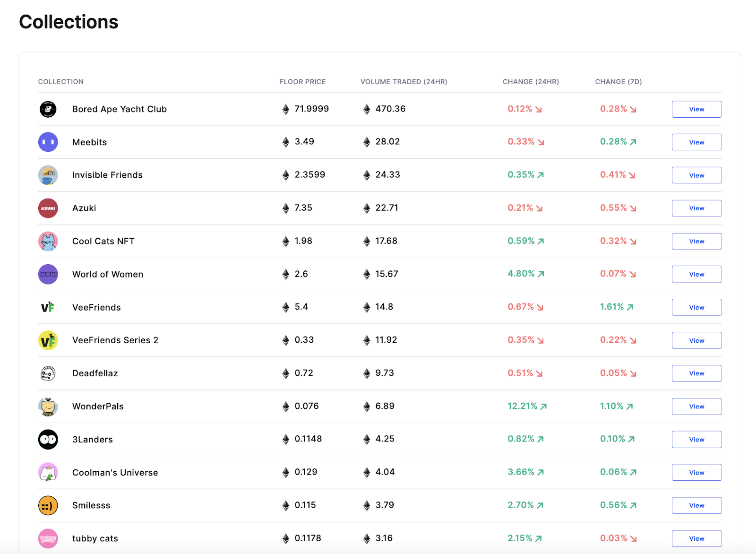Click the Change (7D) column header
Image resolution: width=756 pixels, height=554 pixels.
(x=618, y=82)
